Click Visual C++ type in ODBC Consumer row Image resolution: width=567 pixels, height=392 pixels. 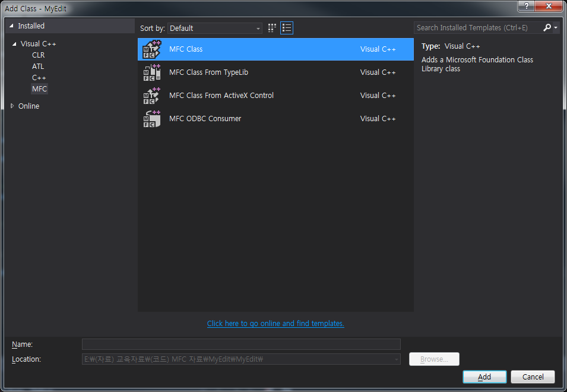(378, 119)
